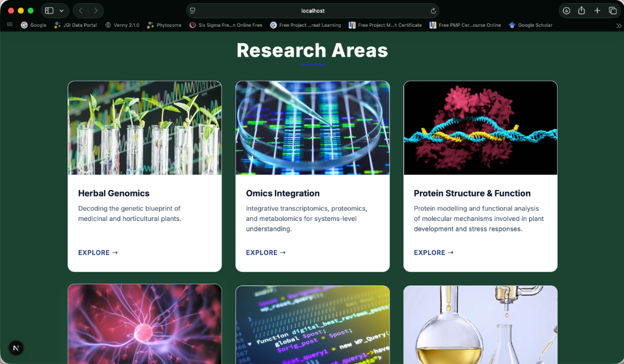
Task: Click the 'Decoding the genetic blueprint' description
Action: click(129, 214)
